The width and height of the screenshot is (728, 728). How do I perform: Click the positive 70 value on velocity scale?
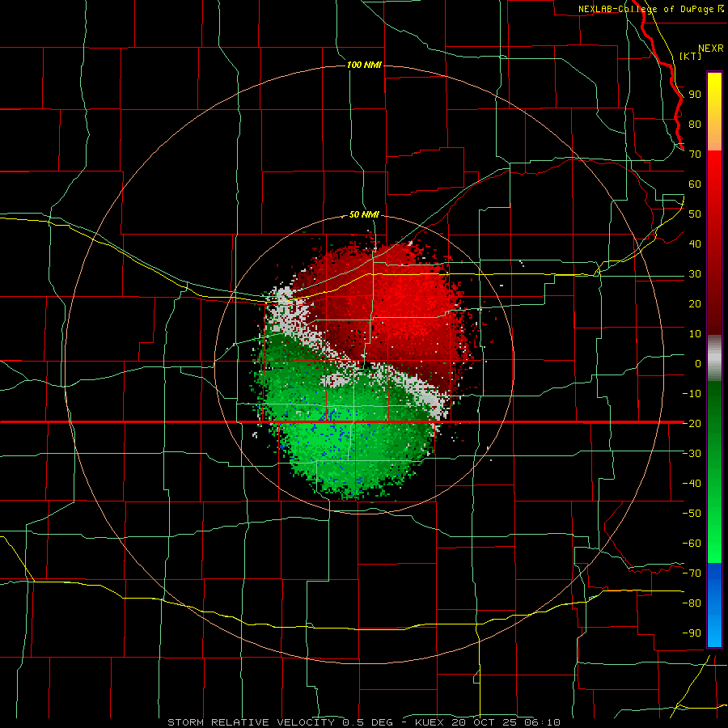695,154
